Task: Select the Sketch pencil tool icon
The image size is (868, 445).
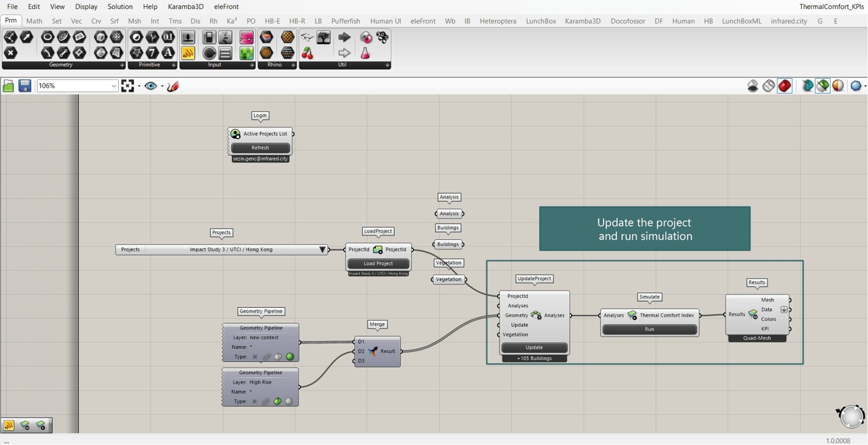Action: (x=173, y=86)
